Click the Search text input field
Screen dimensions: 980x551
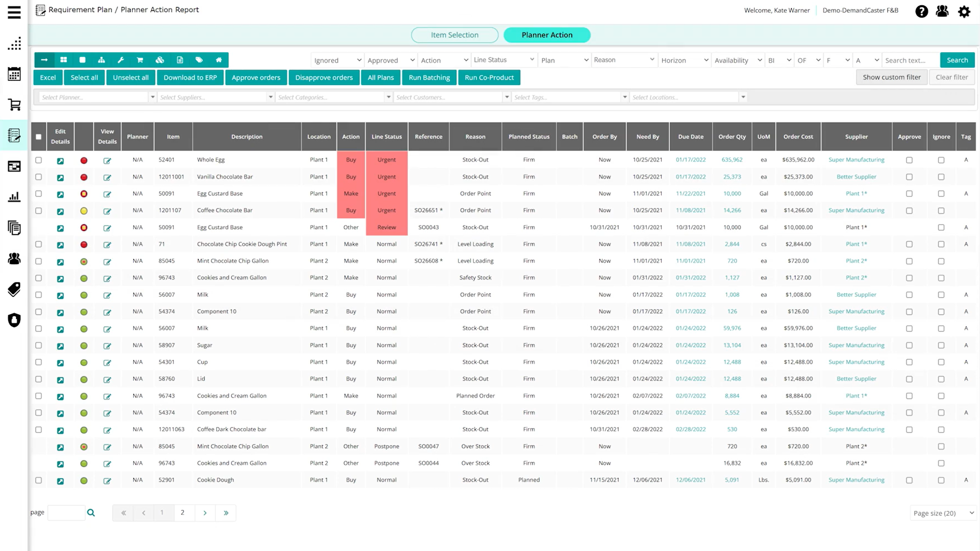click(910, 60)
